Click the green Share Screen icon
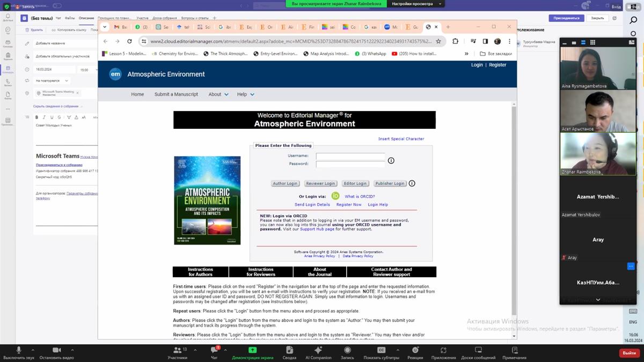This screenshot has height=362, width=644. point(252,350)
